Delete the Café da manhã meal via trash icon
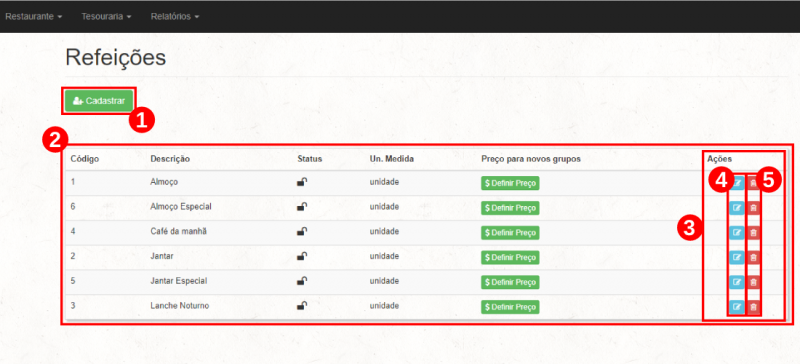This screenshot has width=800, height=364. tap(754, 232)
